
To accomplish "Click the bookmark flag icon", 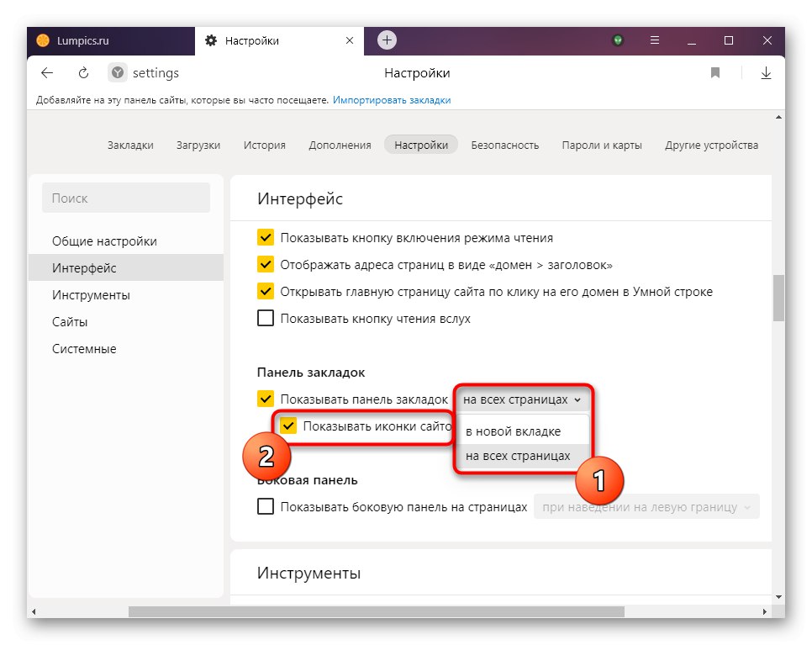I will 715,73.
